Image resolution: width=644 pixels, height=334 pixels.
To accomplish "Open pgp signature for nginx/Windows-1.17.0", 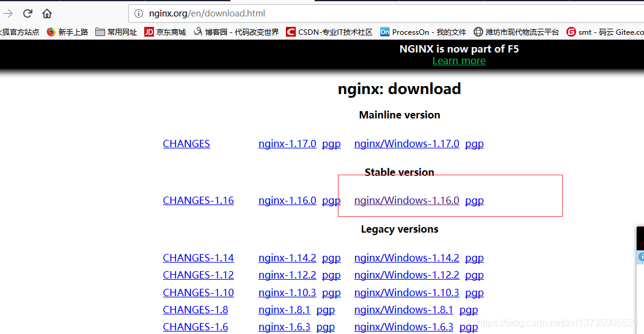I will click(x=474, y=144).
